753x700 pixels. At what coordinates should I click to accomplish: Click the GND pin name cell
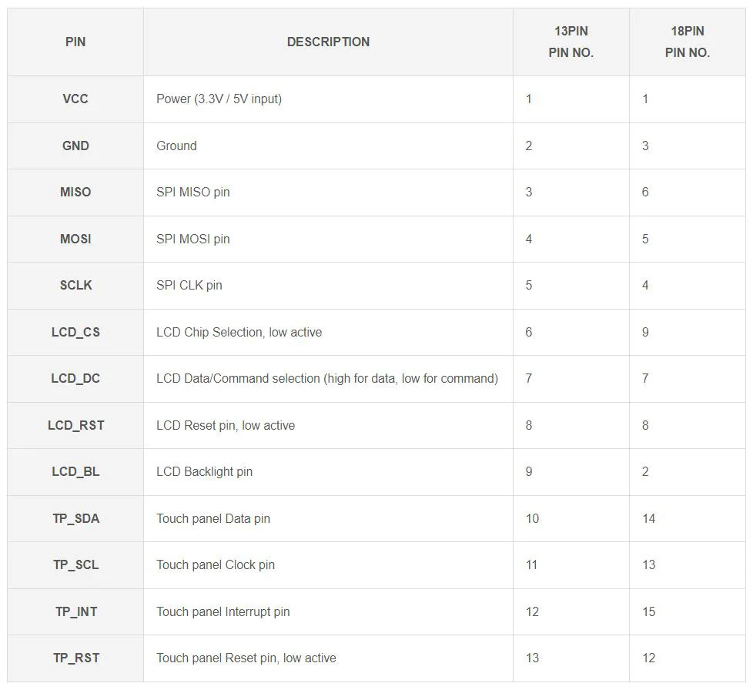coord(75,146)
